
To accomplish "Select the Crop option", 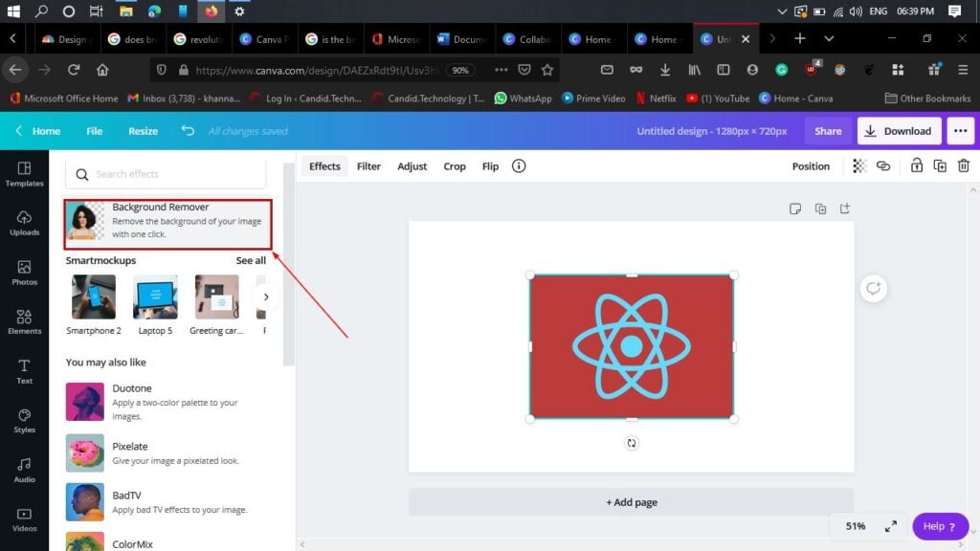I will tap(455, 166).
